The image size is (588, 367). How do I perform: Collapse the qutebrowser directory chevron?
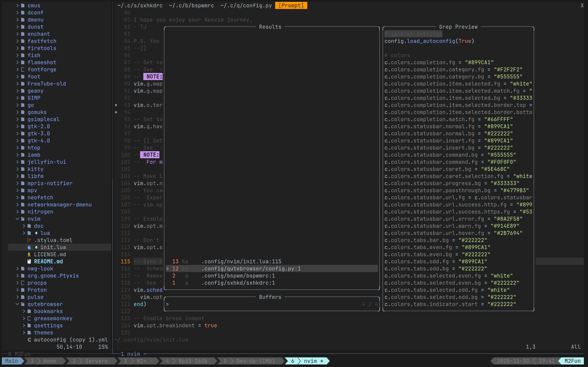[x=17, y=304]
